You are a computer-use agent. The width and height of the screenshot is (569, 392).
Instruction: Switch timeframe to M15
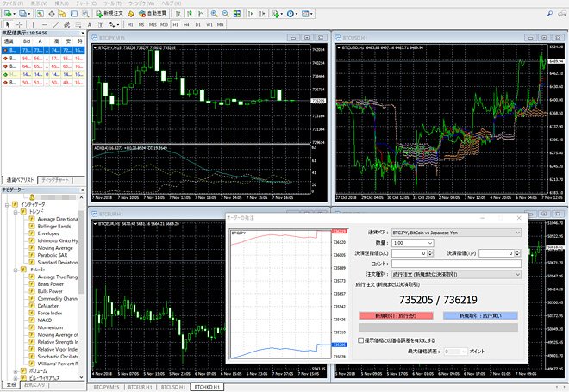(153, 25)
